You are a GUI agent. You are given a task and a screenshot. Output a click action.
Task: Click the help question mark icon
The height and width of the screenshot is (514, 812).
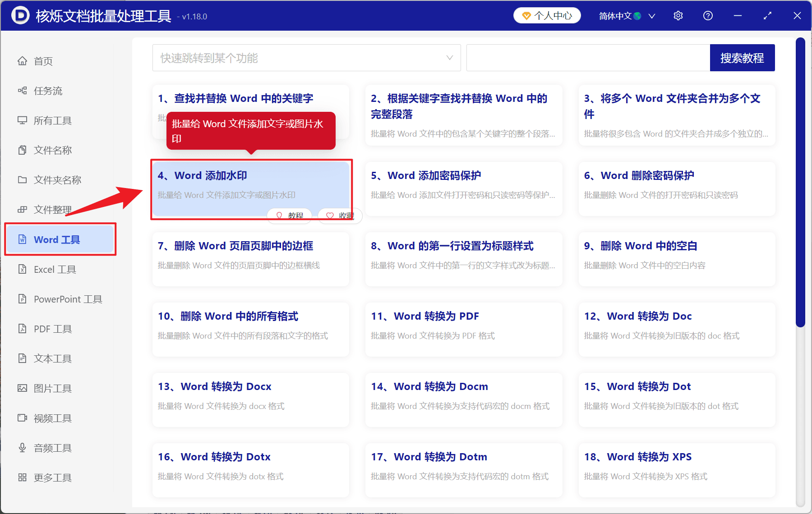pos(708,15)
